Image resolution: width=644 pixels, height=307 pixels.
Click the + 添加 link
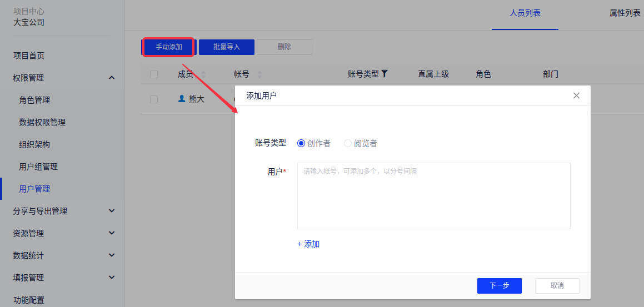tap(308, 244)
